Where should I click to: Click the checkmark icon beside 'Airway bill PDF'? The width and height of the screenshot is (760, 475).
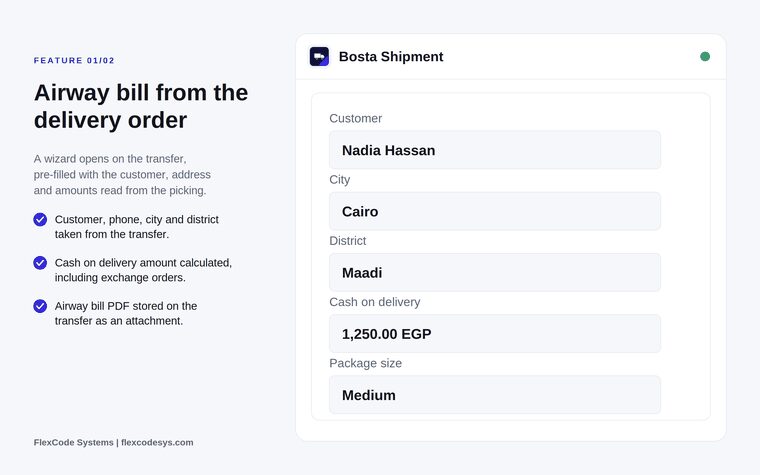40,306
